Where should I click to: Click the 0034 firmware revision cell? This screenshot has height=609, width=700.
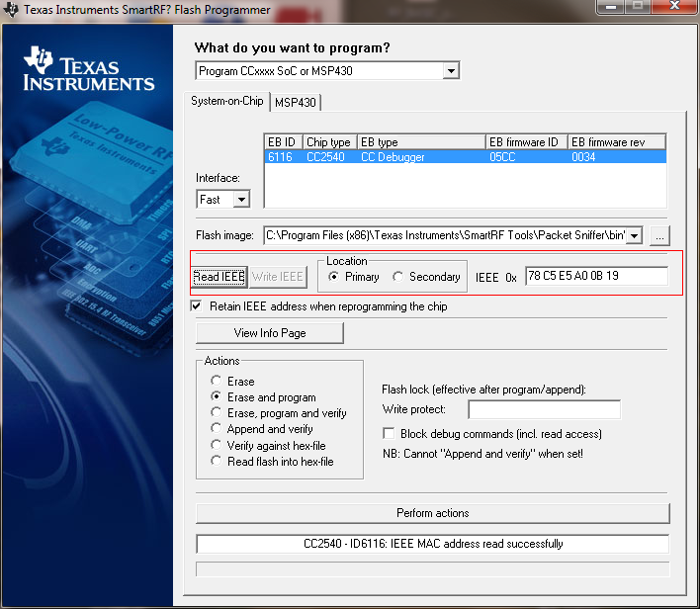pyautogui.click(x=583, y=157)
